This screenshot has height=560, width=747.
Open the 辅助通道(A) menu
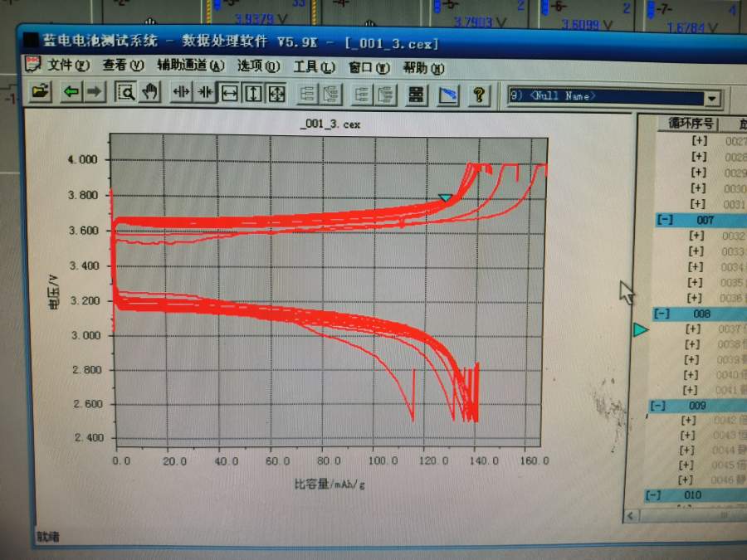click(191, 66)
